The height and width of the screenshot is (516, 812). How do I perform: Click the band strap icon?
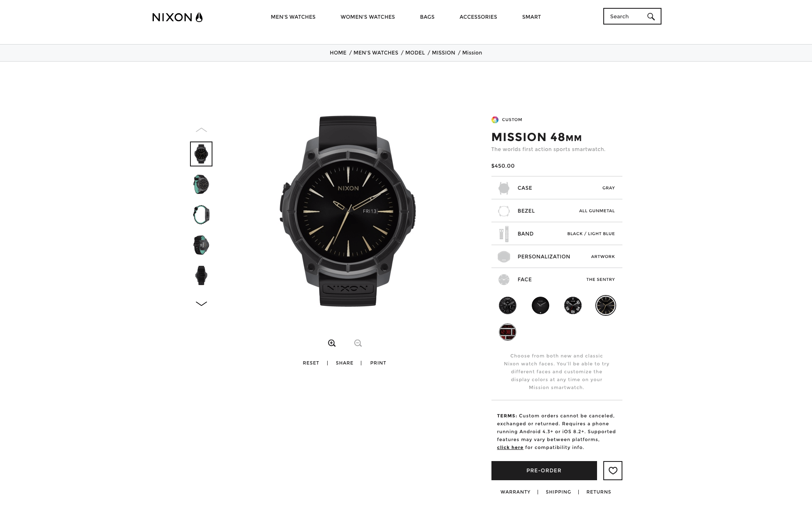coord(503,234)
